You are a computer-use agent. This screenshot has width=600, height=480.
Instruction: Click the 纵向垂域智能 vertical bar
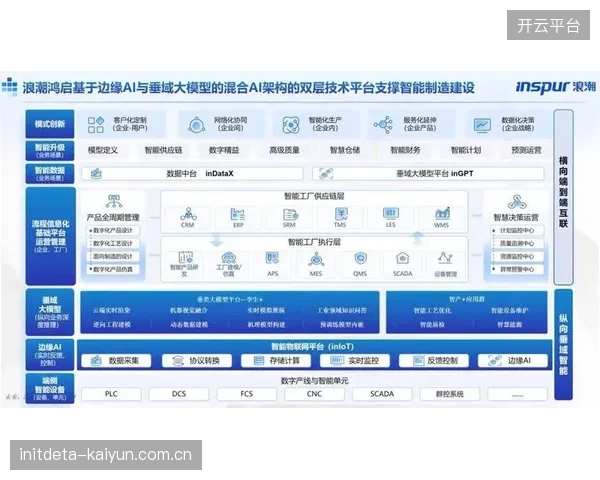563,344
